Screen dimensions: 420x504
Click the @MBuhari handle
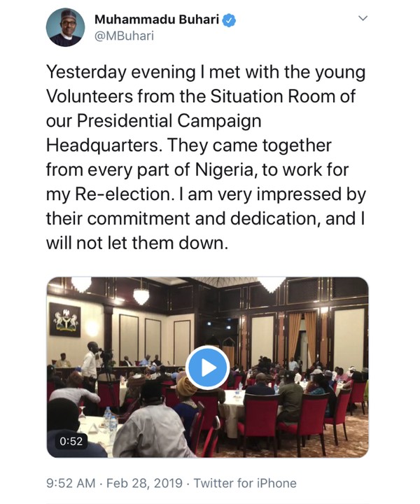[x=124, y=39]
